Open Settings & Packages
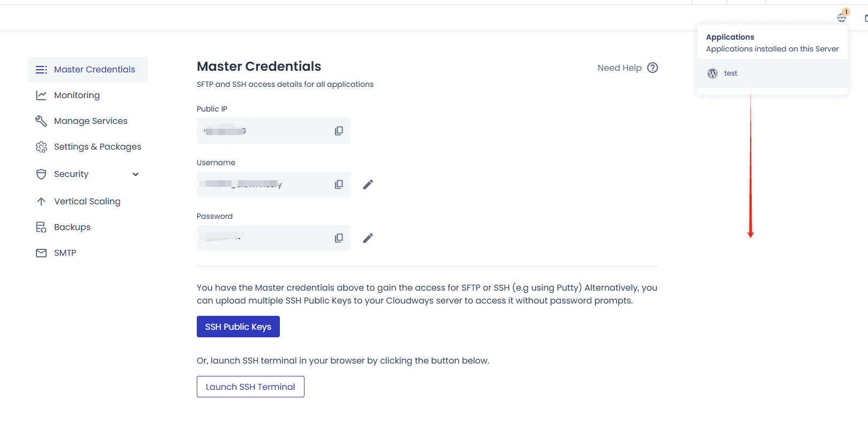 click(98, 147)
